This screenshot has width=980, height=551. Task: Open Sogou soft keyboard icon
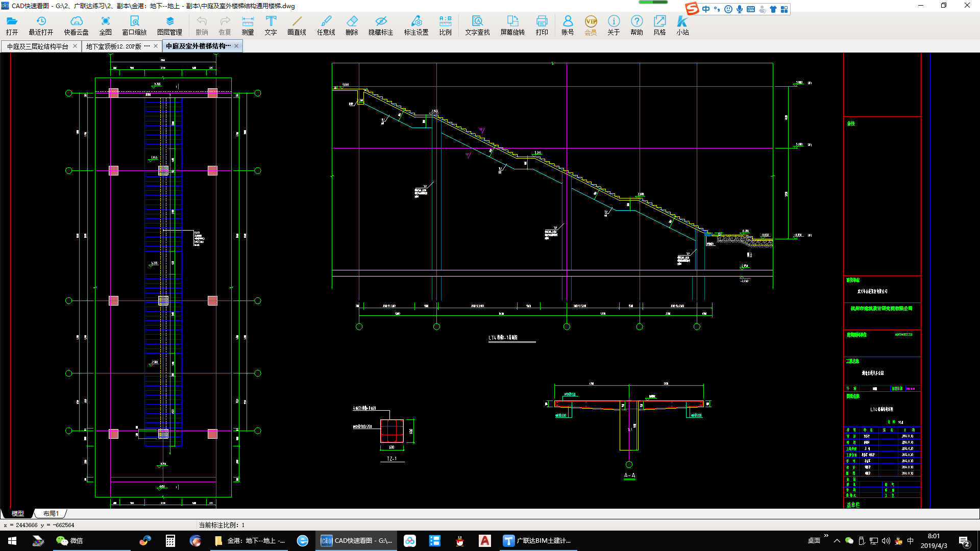point(751,9)
